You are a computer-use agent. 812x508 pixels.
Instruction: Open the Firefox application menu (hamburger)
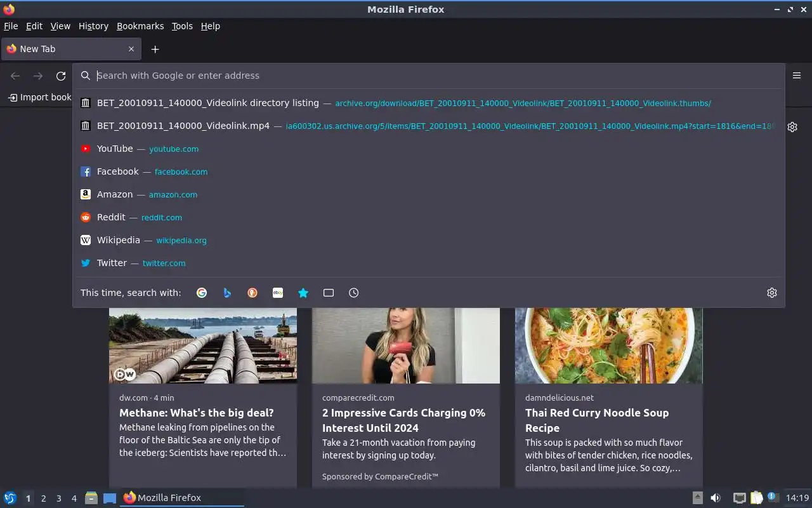(x=797, y=76)
